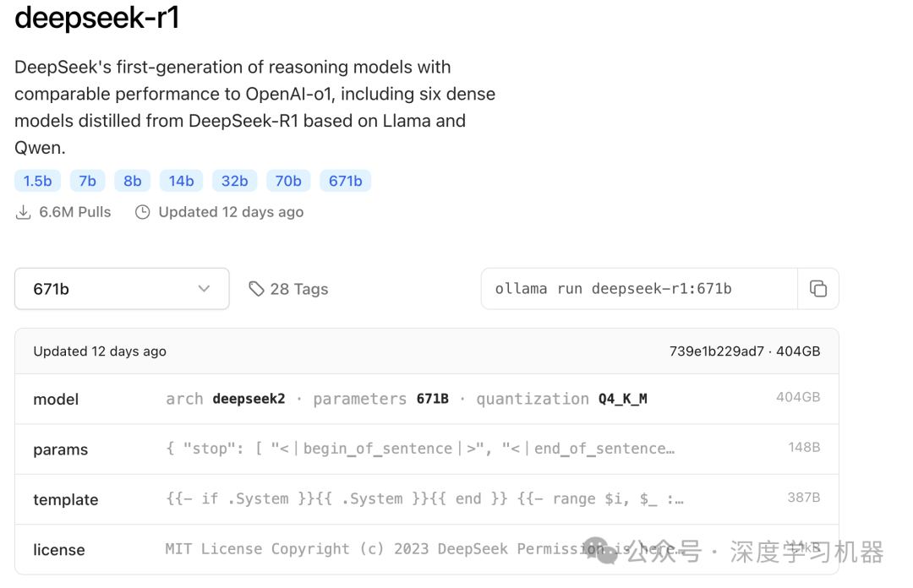Screen dimensions: 913x588
Task: Open the license file row
Action: point(427,549)
